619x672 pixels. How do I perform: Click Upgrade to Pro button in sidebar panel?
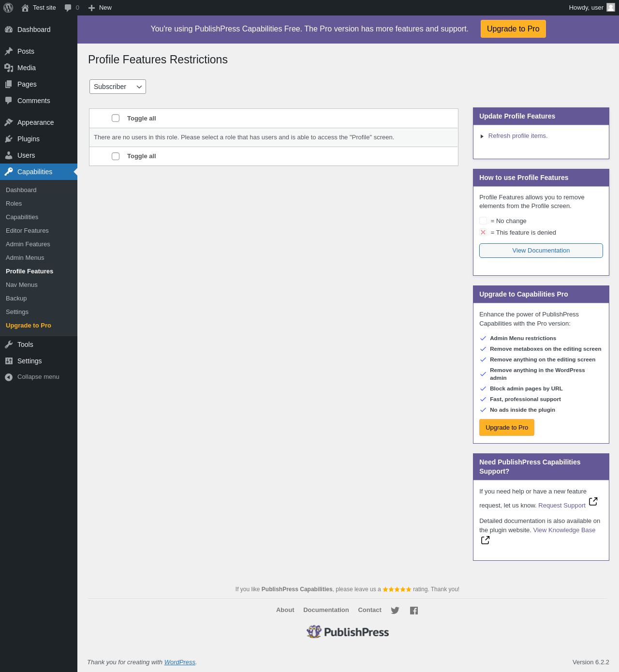point(507,428)
